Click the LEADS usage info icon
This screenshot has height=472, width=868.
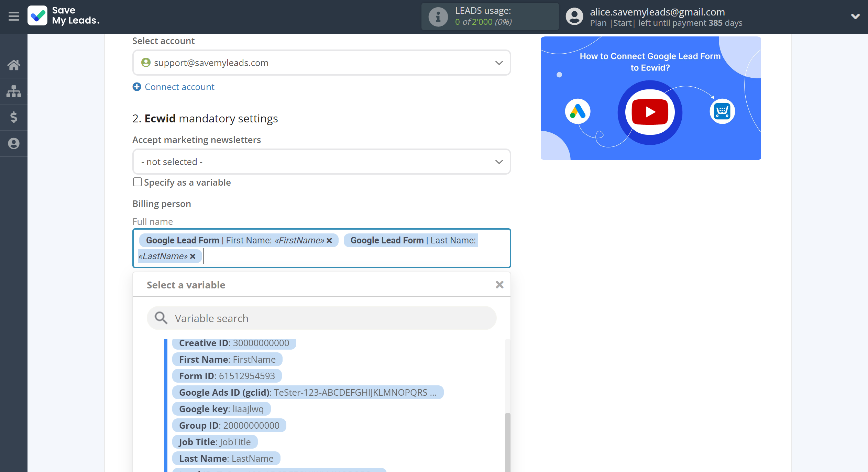click(438, 17)
